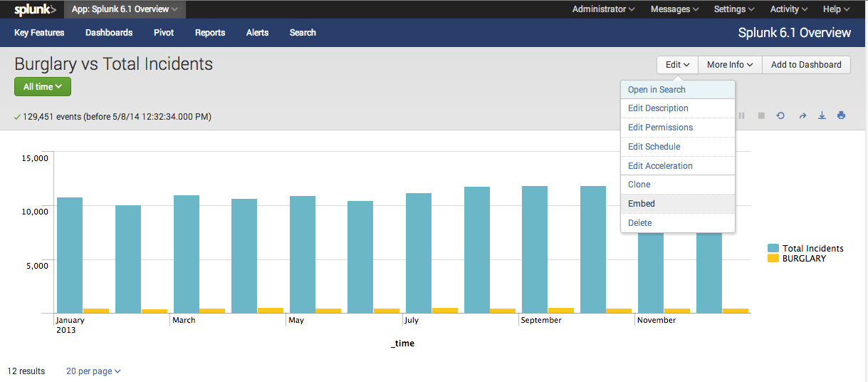Open the Administrator menu
Screen dimensions: 868x382
(x=604, y=9)
